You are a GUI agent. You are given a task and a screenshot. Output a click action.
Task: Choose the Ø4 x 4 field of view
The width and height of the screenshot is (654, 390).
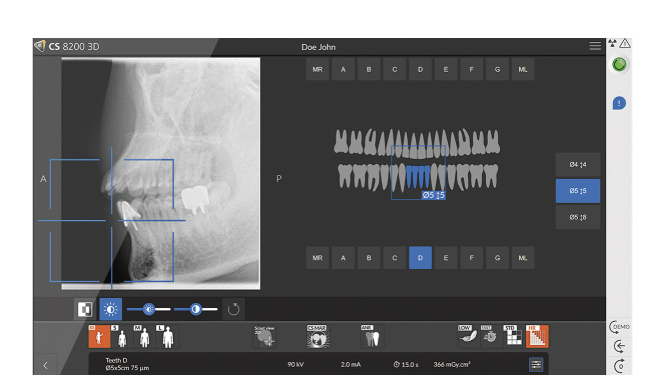coord(578,164)
